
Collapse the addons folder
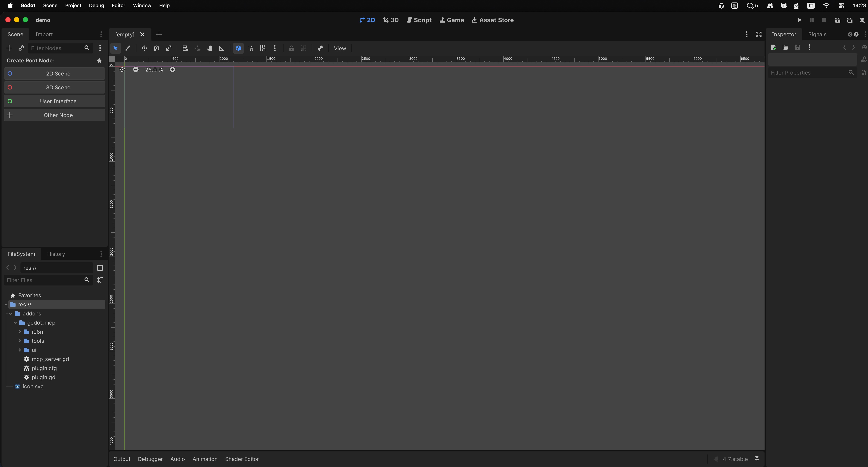click(11, 314)
